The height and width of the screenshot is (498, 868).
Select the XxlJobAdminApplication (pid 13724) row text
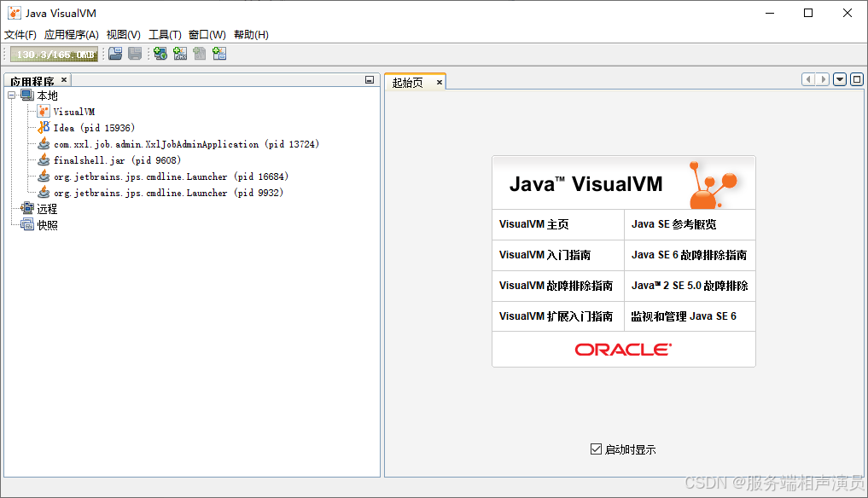pos(187,144)
